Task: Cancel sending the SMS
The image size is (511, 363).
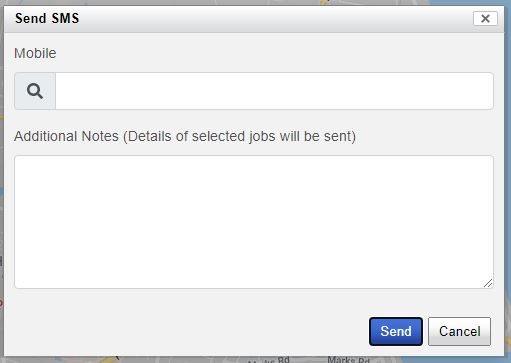Action: [x=459, y=331]
